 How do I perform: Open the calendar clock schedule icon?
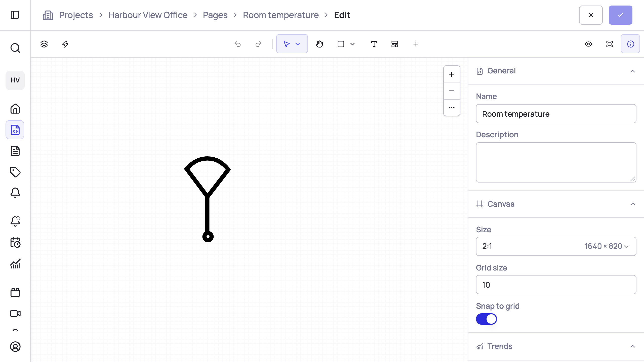15,243
